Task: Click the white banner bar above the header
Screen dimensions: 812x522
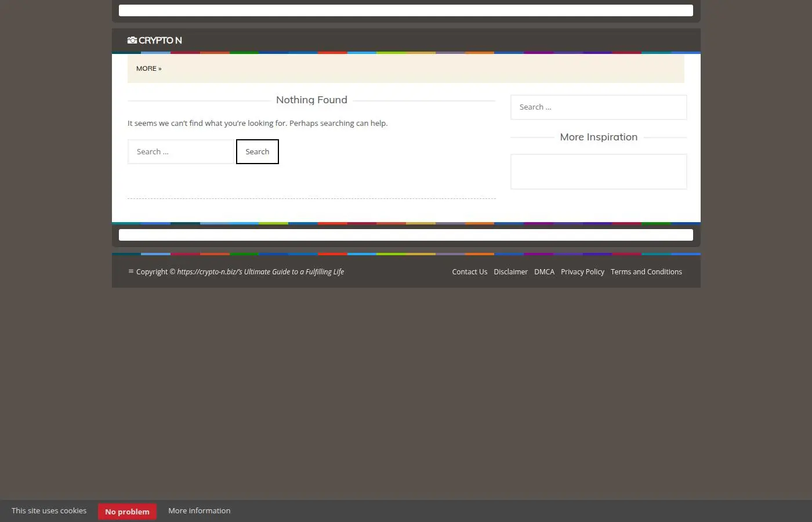Action: (x=406, y=10)
